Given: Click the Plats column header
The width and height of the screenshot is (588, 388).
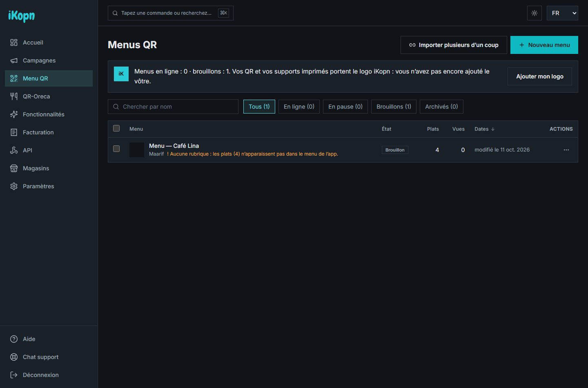Looking at the screenshot, I should (433, 129).
